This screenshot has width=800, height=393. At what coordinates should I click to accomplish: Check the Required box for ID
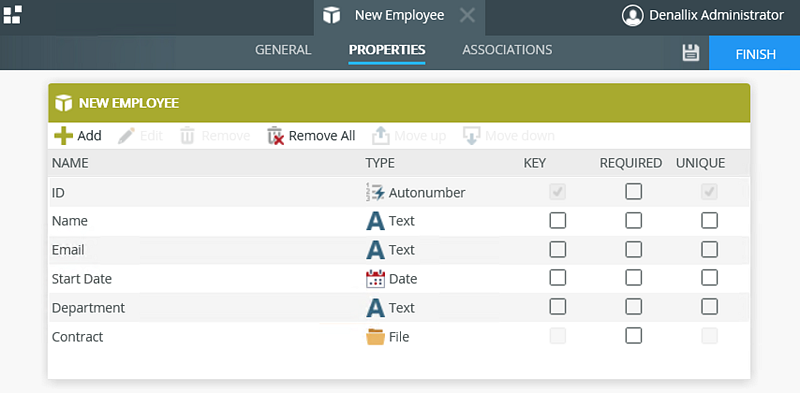tap(634, 191)
